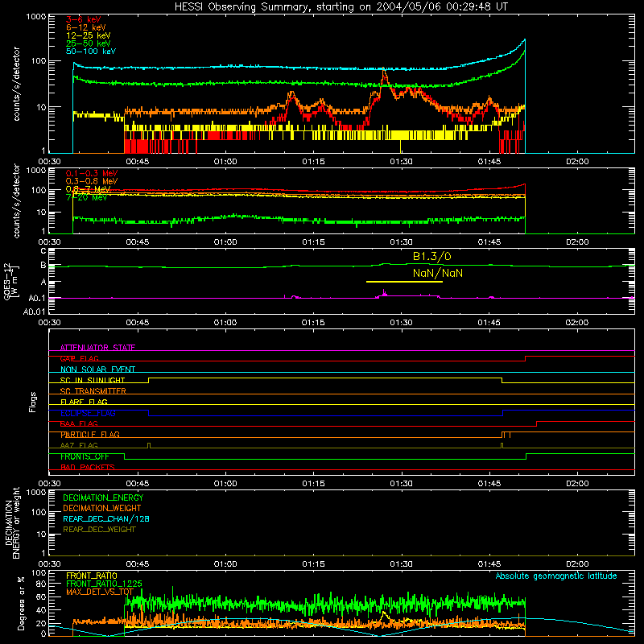Select the 50-100 keV legend label
The height and width of the screenshot is (644, 644).
coord(91,52)
